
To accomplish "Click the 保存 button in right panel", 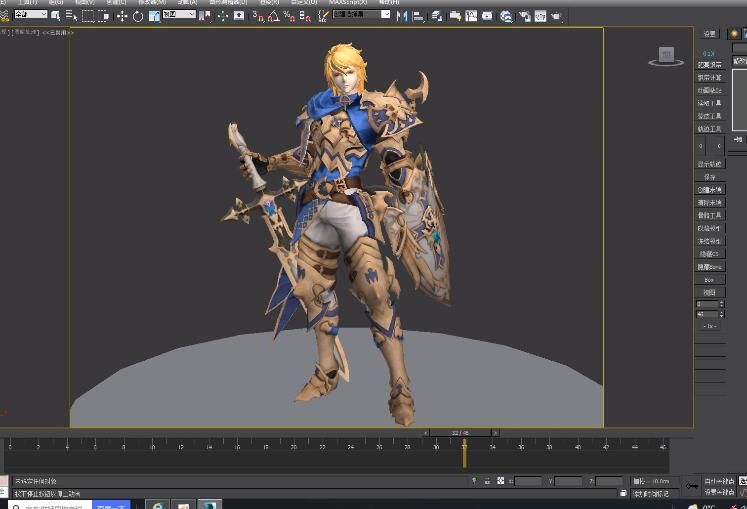I will click(710, 177).
